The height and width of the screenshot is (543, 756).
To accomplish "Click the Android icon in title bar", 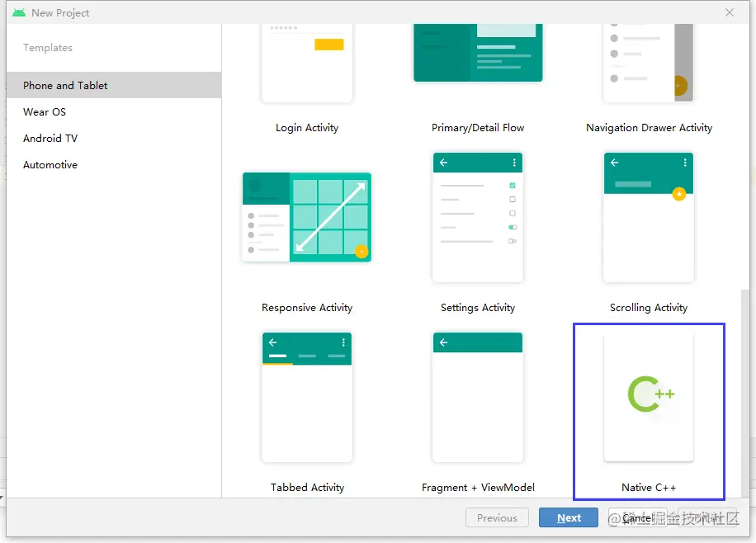I will (x=19, y=12).
